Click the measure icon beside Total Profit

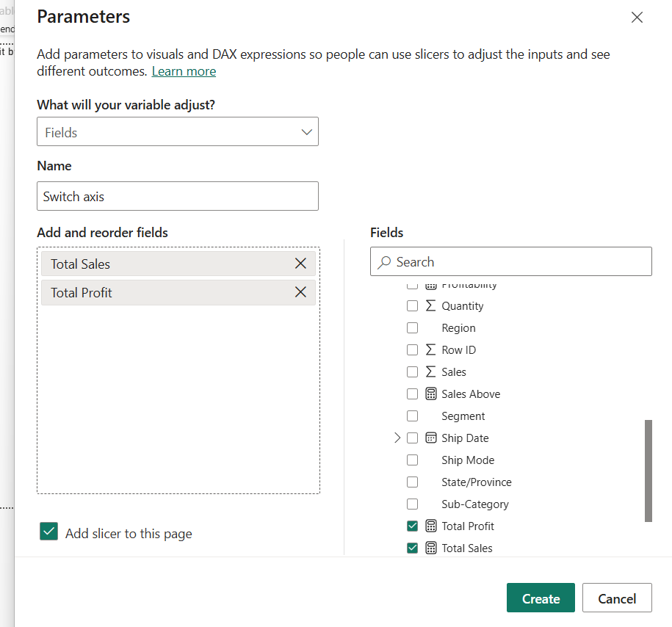click(431, 526)
